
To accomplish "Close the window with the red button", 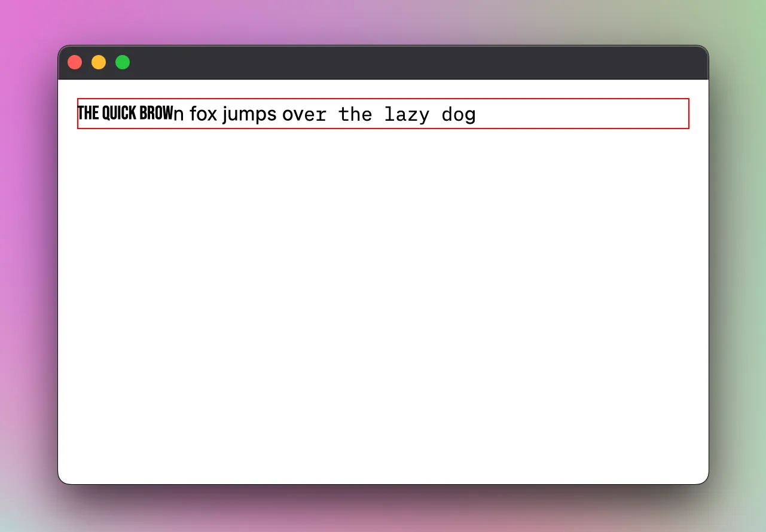I will (75, 62).
